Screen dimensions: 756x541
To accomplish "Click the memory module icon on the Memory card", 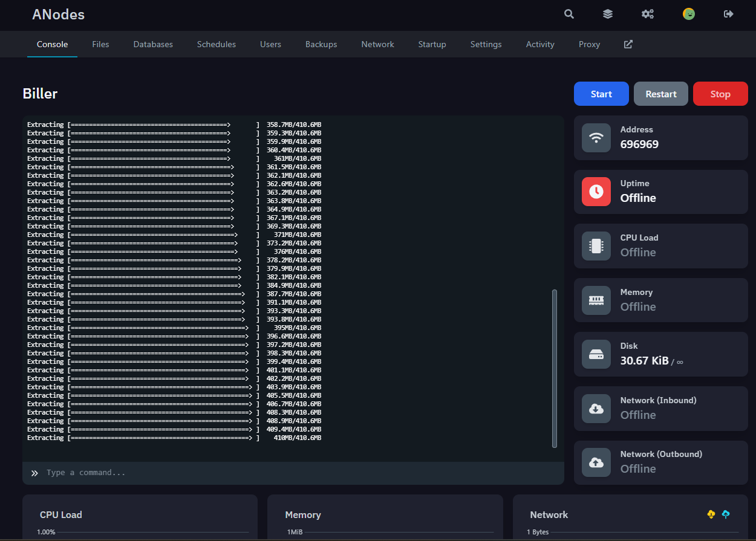I will 596,300.
